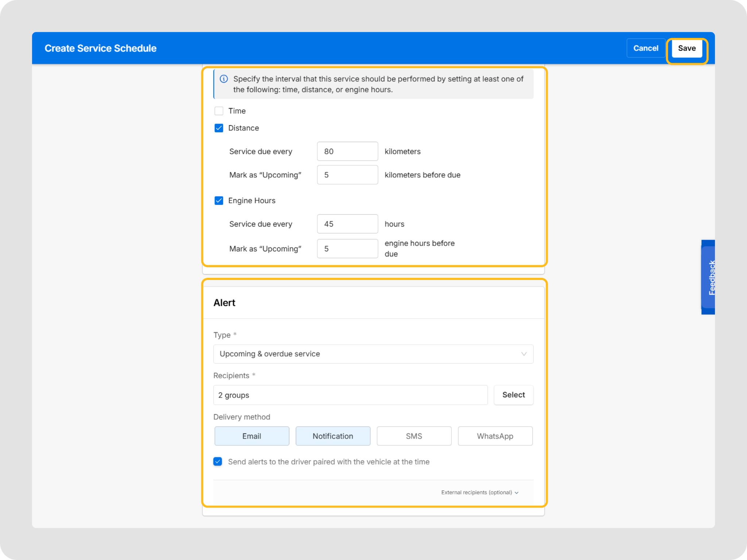The width and height of the screenshot is (747, 560).
Task: Open the alert Type dropdown
Action: (x=373, y=354)
